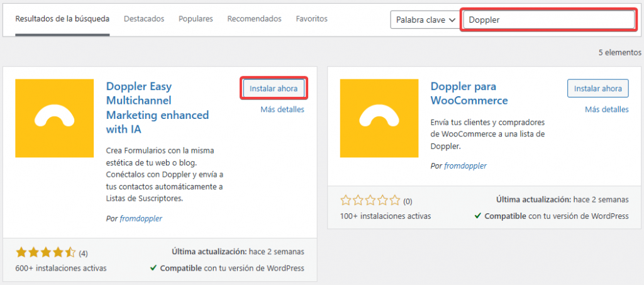Open the Recomendados tab
This screenshot has width=644, height=285.
click(x=255, y=19)
